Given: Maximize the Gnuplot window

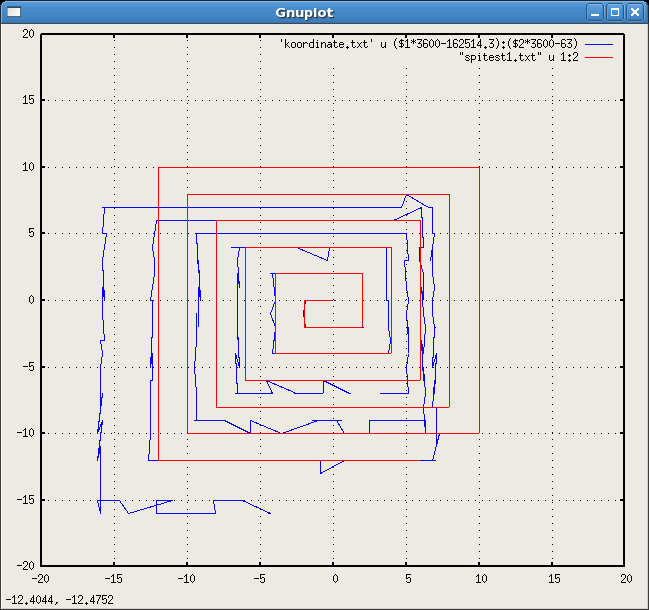Looking at the screenshot, I should [615, 12].
